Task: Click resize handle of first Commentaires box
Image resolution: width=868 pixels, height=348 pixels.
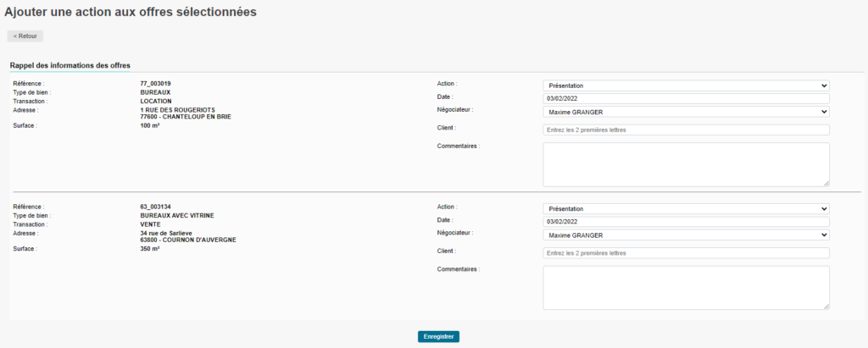Action: point(826,183)
